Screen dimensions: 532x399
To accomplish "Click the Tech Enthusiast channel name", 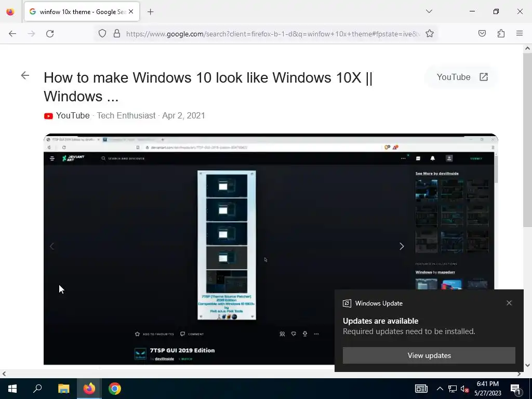I will click(126, 116).
